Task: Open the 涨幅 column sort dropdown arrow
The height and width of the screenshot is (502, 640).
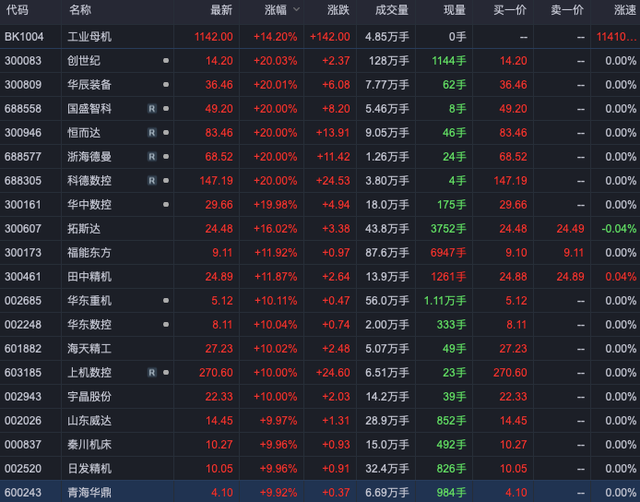Action: pyautogui.click(x=297, y=9)
